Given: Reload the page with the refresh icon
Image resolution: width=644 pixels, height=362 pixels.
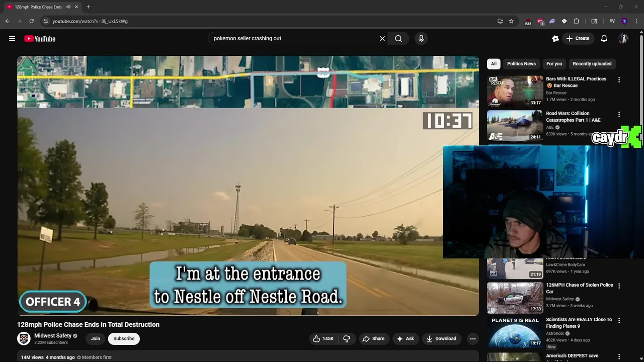Looking at the screenshot, I should pos(31,21).
